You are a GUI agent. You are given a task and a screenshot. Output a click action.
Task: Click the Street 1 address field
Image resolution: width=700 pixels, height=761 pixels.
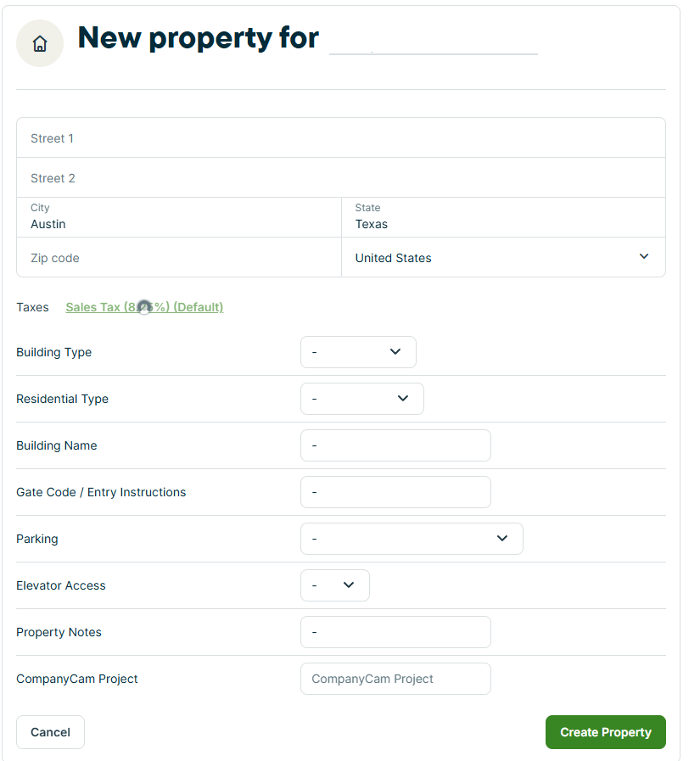pos(340,138)
